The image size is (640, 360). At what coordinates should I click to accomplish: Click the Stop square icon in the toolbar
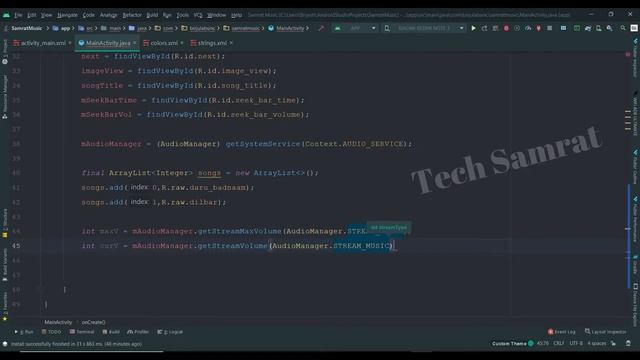click(550, 28)
